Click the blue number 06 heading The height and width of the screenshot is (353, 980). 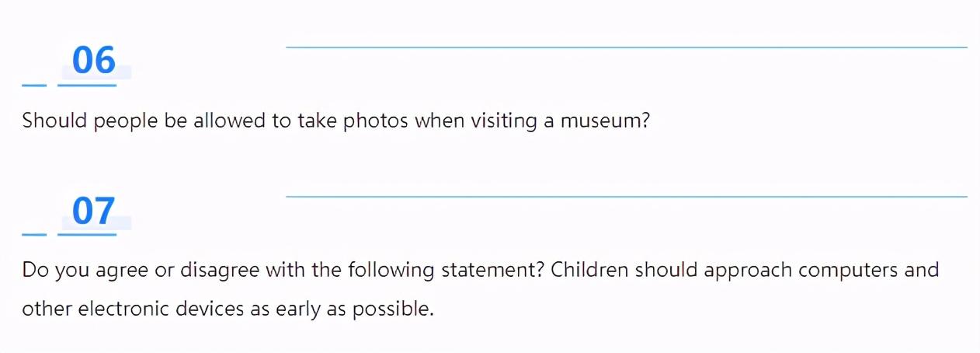[x=94, y=61]
